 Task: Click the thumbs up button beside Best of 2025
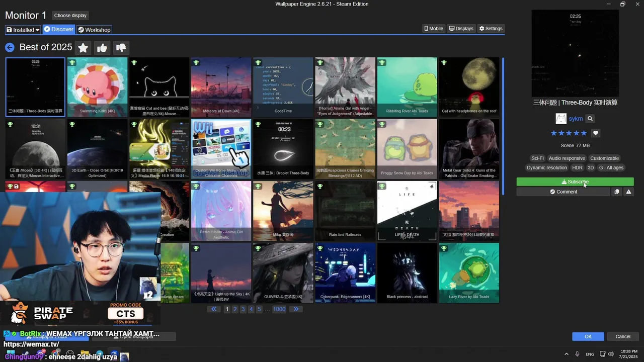[102, 48]
